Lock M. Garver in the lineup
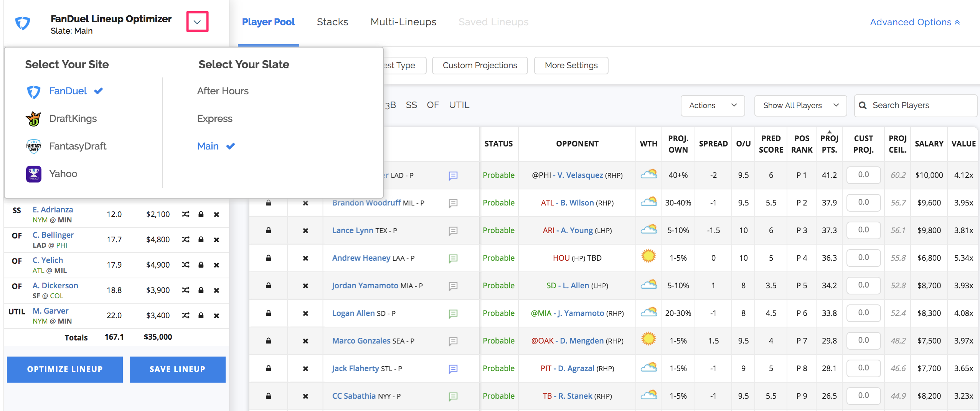Image resolution: width=980 pixels, height=411 pixels. (x=201, y=316)
